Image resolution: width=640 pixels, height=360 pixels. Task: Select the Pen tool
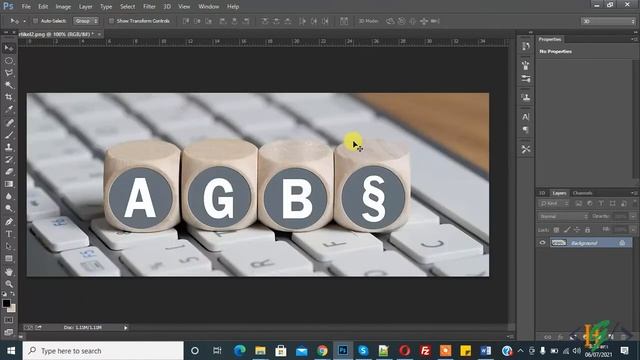click(9, 222)
